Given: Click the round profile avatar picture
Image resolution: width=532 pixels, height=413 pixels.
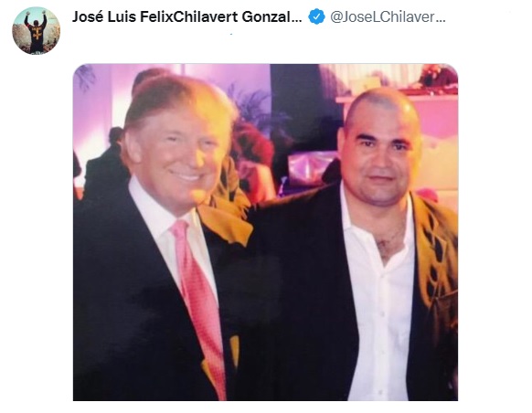Looking at the screenshot, I should 36,30.
